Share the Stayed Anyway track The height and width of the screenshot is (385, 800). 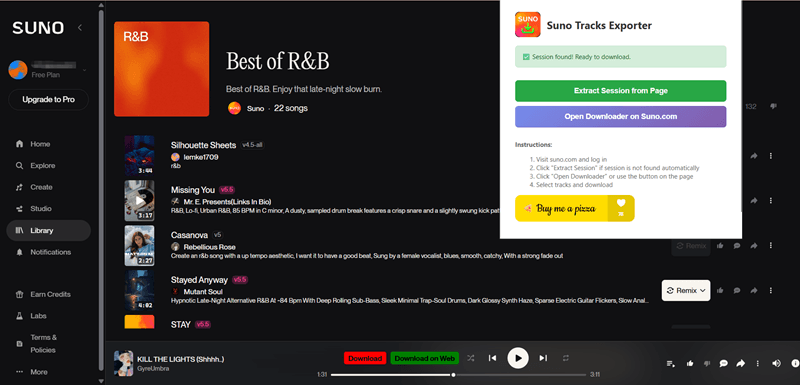(754, 290)
